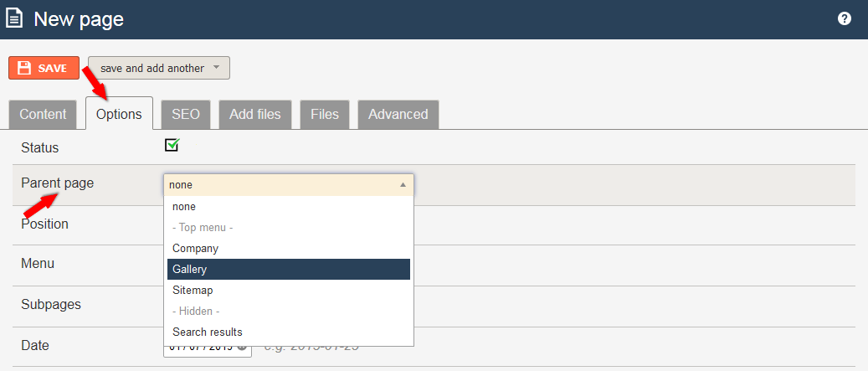Screen dimensions: 868x371
Task: Switch to the Files tab
Action: [x=325, y=115]
